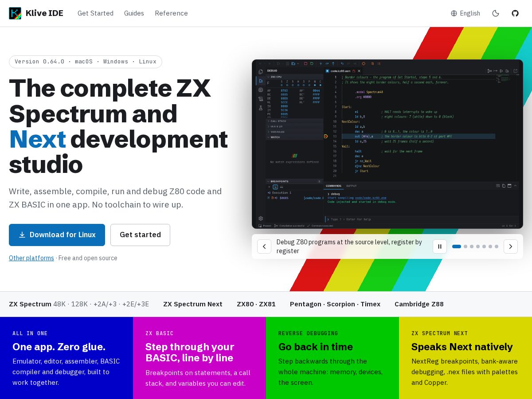Click the orange hamburger lines toolbar icon

click(379, 64)
